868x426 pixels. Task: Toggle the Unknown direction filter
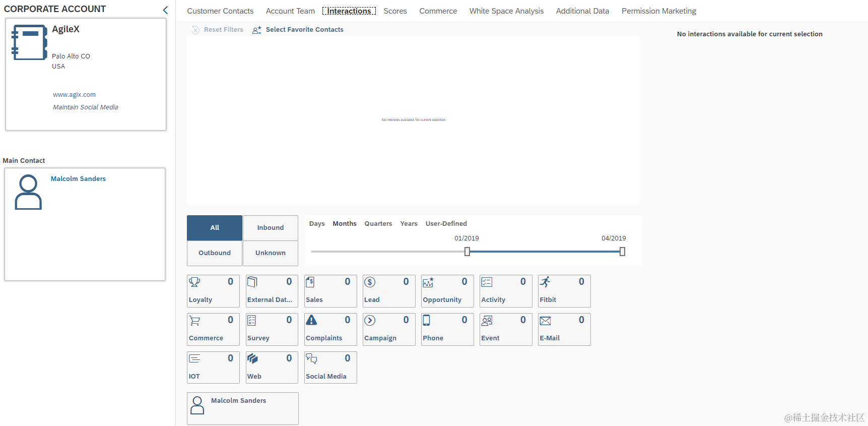click(x=271, y=253)
